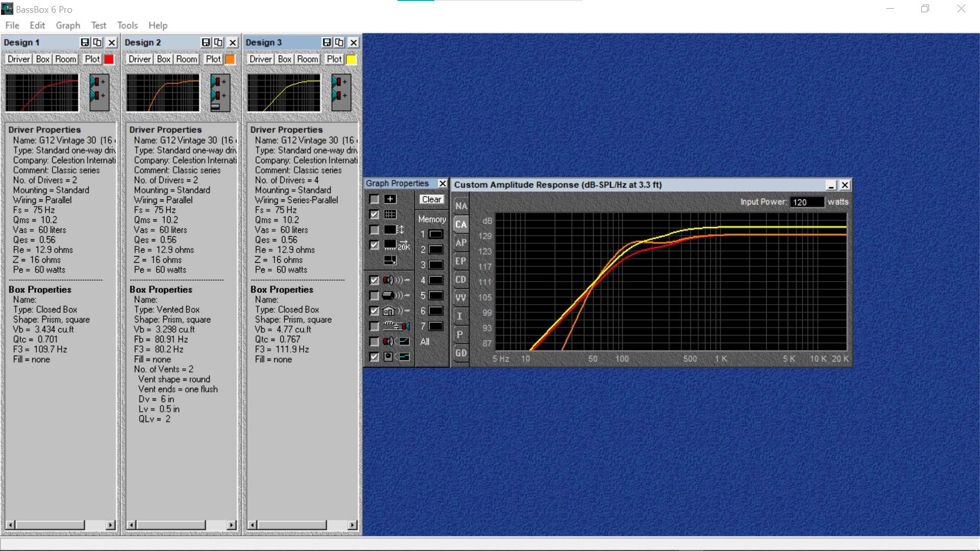Enable the vertical scale checkbox
Screen dimensions: 980x551
click(374, 230)
